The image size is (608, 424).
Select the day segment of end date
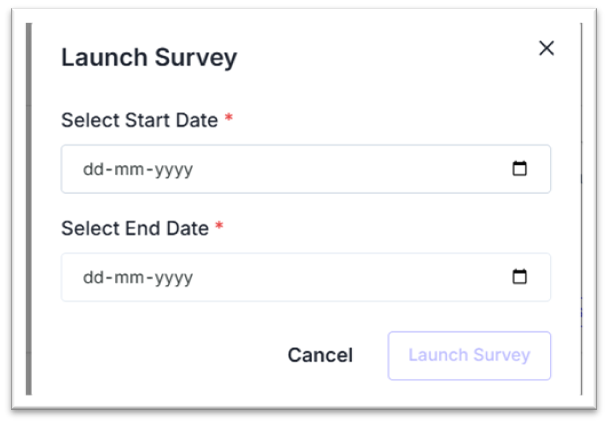[92, 277]
